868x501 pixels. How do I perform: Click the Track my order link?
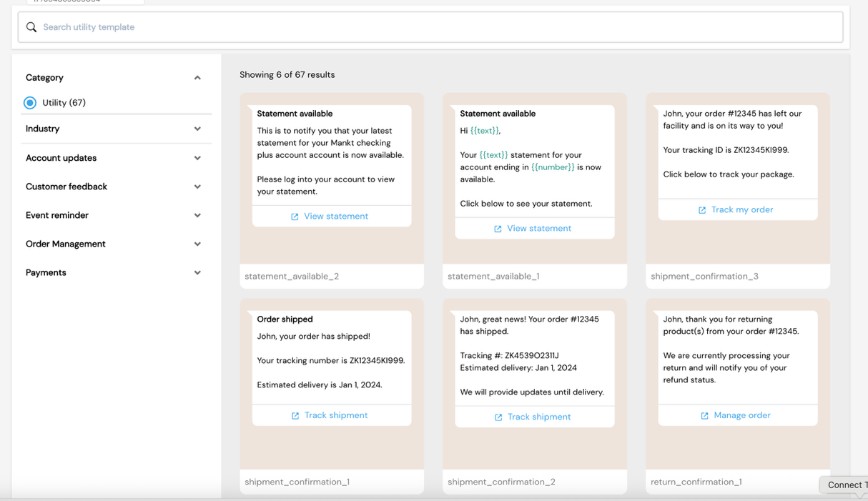click(x=742, y=209)
